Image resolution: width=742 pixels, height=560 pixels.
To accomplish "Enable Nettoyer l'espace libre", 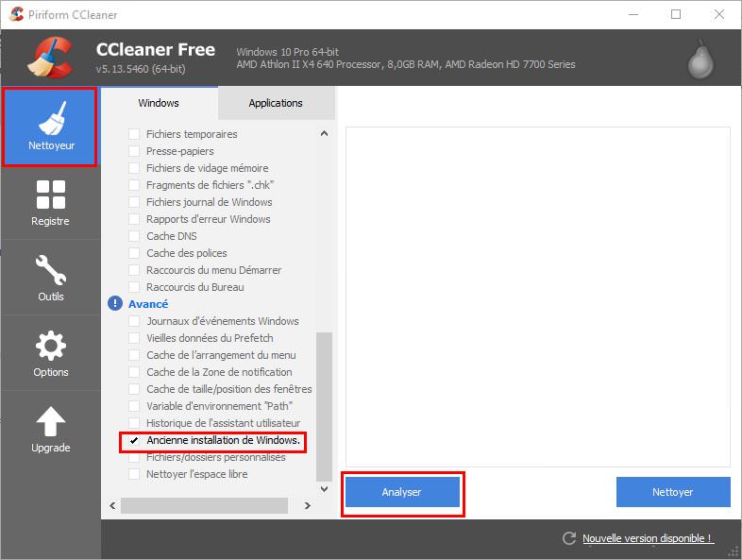I will point(134,474).
